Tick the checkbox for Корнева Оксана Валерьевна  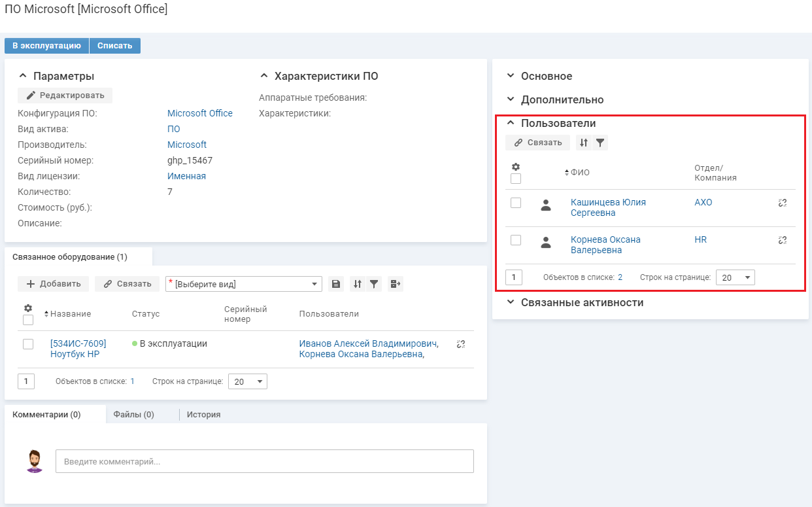click(x=516, y=240)
